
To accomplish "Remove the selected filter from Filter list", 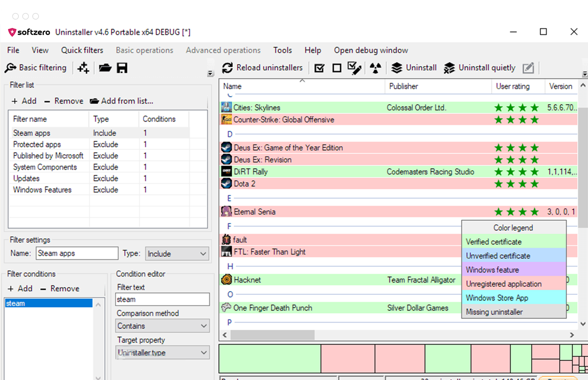I will (64, 101).
